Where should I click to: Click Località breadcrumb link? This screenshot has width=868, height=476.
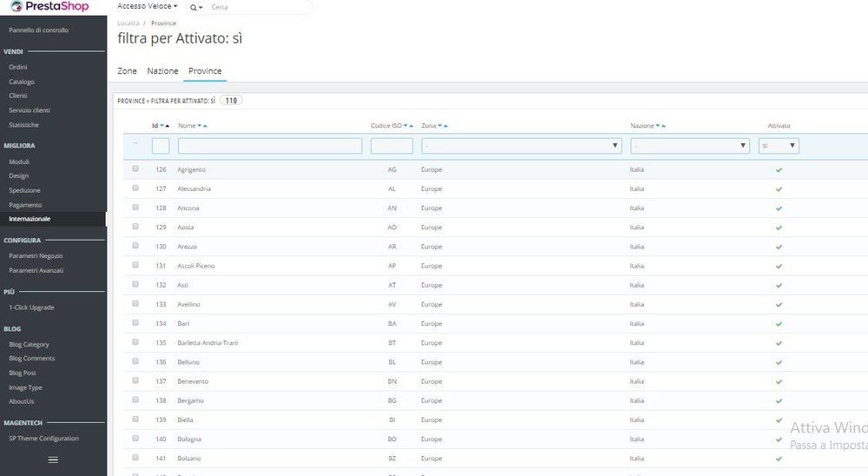click(x=128, y=23)
